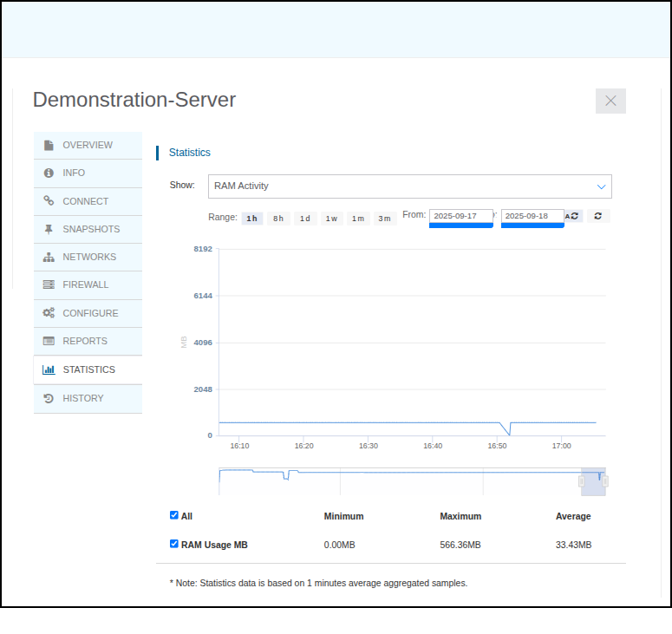This screenshot has width=672, height=634.
Task: Close the Demonstration-Server dialog
Action: coord(610,101)
